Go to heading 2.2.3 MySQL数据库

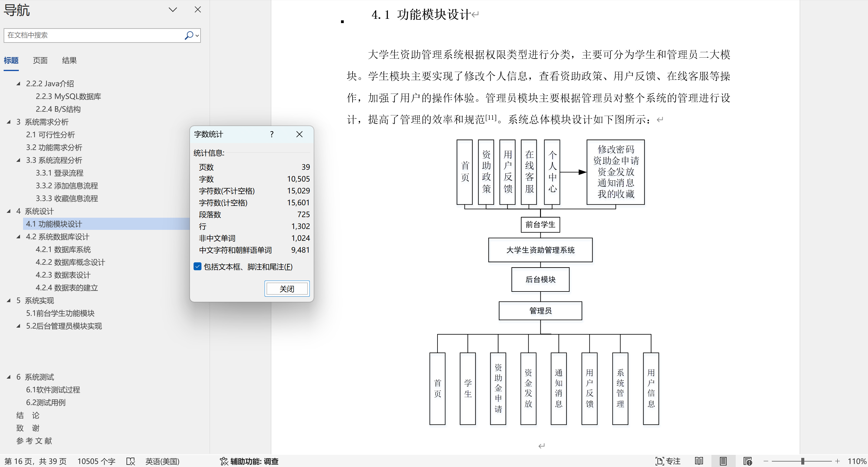pyautogui.click(x=68, y=97)
